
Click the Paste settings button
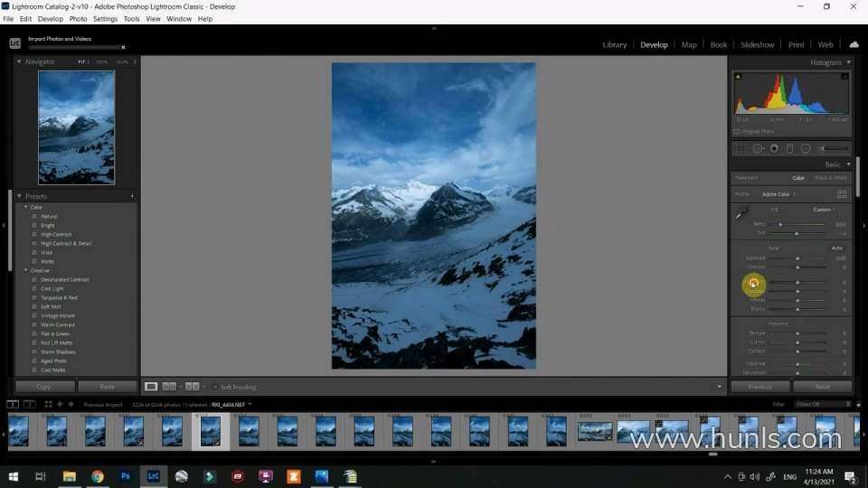(108, 387)
